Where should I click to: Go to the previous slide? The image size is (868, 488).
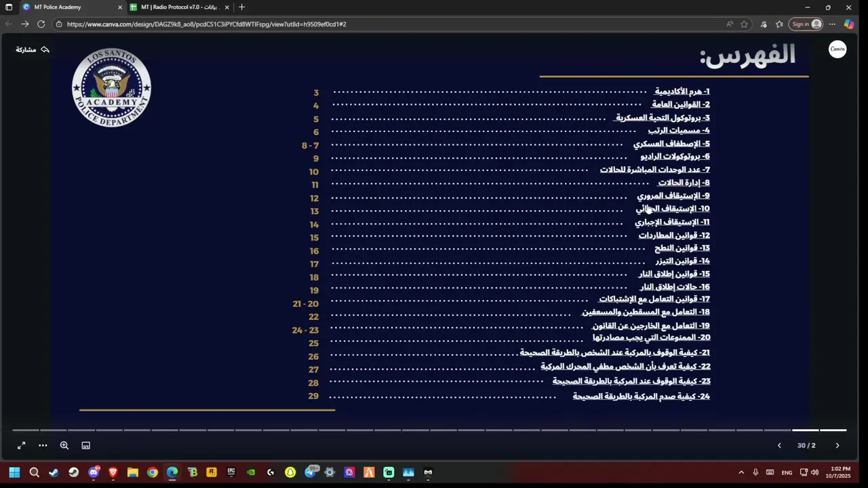click(x=779, y=445)
